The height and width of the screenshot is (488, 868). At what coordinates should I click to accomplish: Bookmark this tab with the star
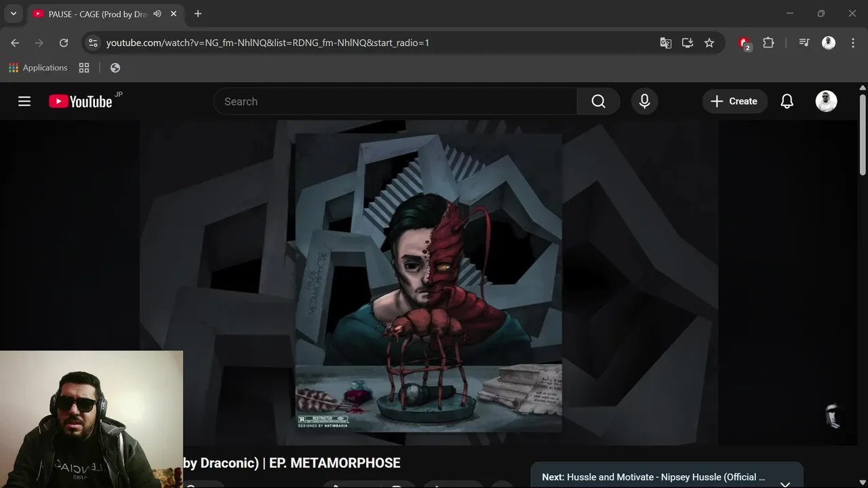pos(709,43)
